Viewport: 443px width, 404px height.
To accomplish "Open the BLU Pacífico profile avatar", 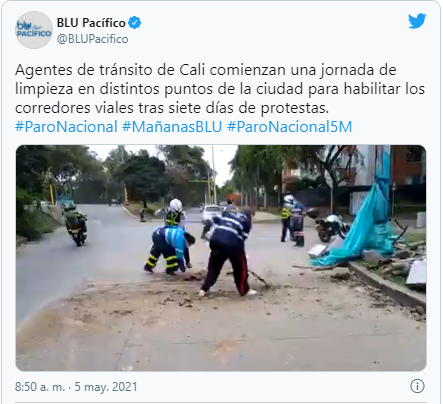I will coord(34,30).
